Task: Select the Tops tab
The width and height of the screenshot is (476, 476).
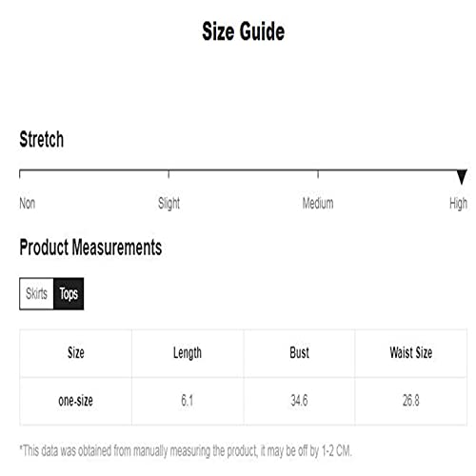Action: coord(69,293)
